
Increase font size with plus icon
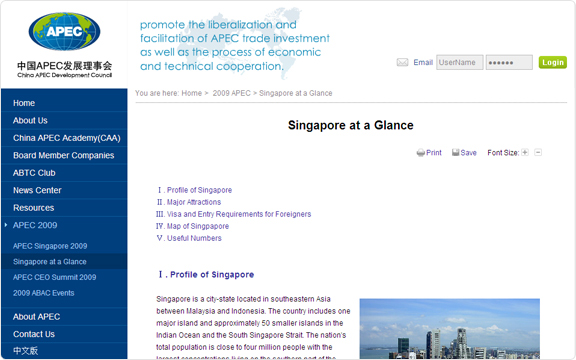point(525,152)
